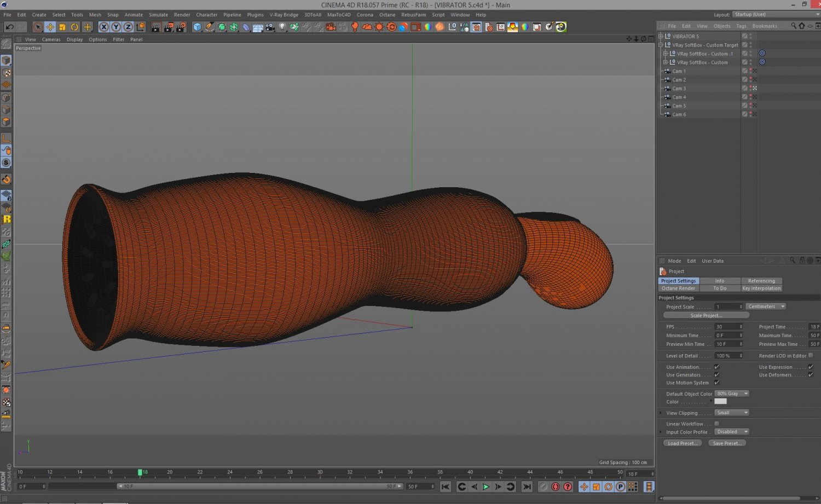This screenshot has width=821, height=504.
Task: Open the Default Object Color dropdown
Action: (731, 393)
